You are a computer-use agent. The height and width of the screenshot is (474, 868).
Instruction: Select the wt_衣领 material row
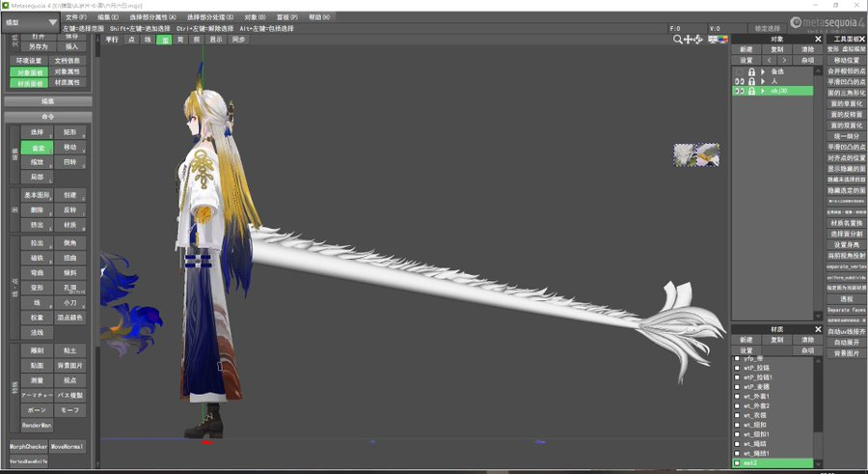click(x=773, y=415)
